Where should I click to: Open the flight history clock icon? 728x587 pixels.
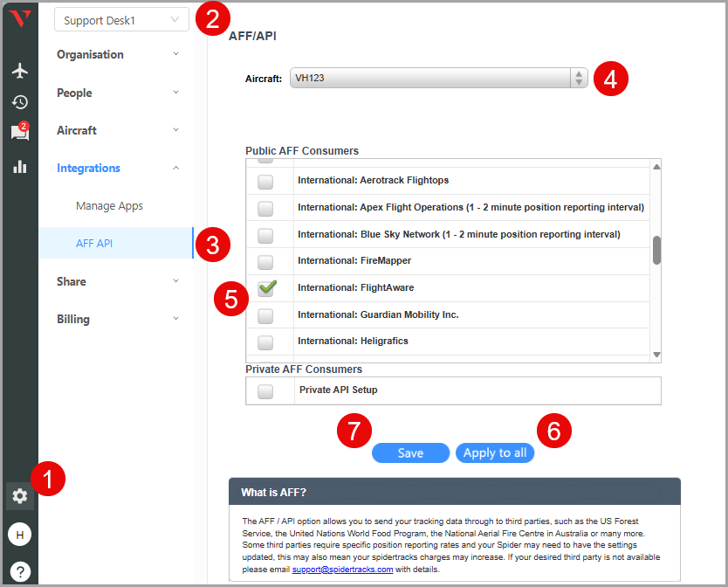[19, 102]
